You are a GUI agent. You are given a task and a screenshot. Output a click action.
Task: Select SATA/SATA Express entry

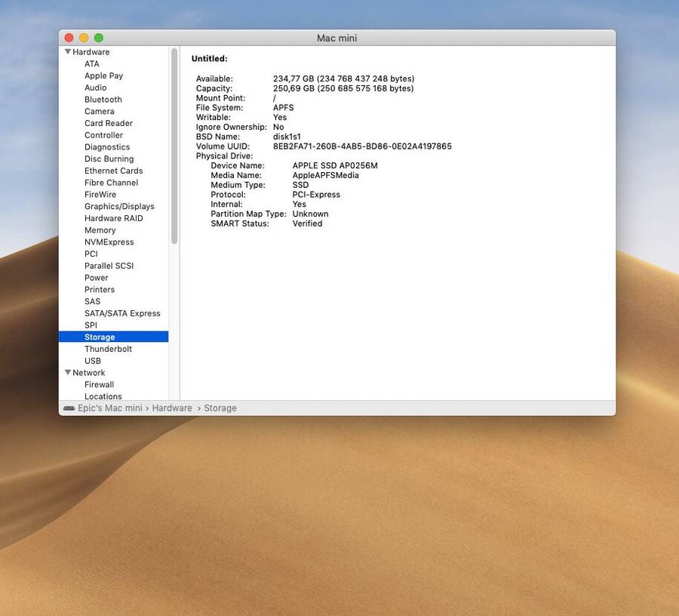[x=122, y=313]
